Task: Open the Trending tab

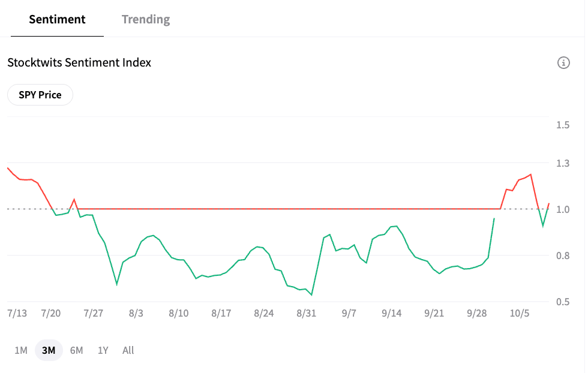Action: pos(146,19)
